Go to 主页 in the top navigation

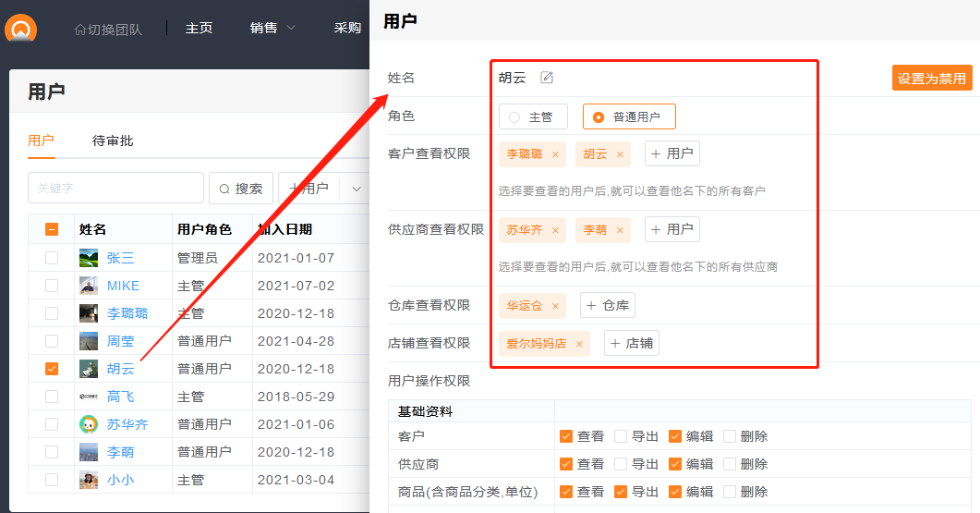click(199, 28)
